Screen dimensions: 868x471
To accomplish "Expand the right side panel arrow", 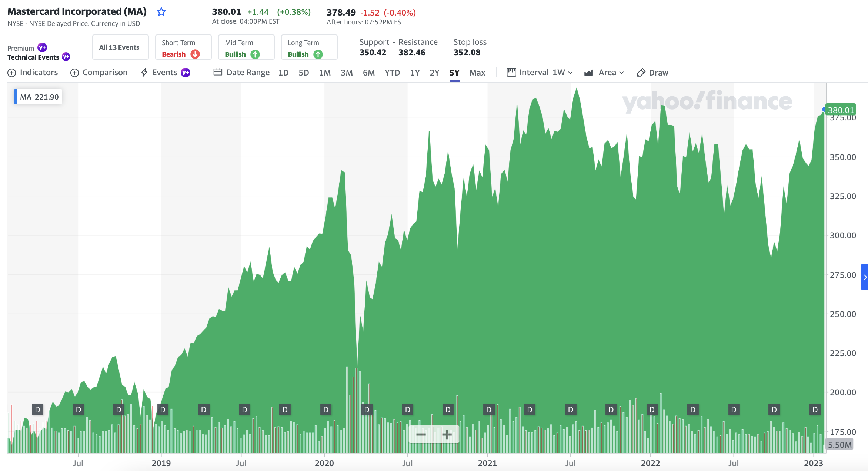I will 865,277.
